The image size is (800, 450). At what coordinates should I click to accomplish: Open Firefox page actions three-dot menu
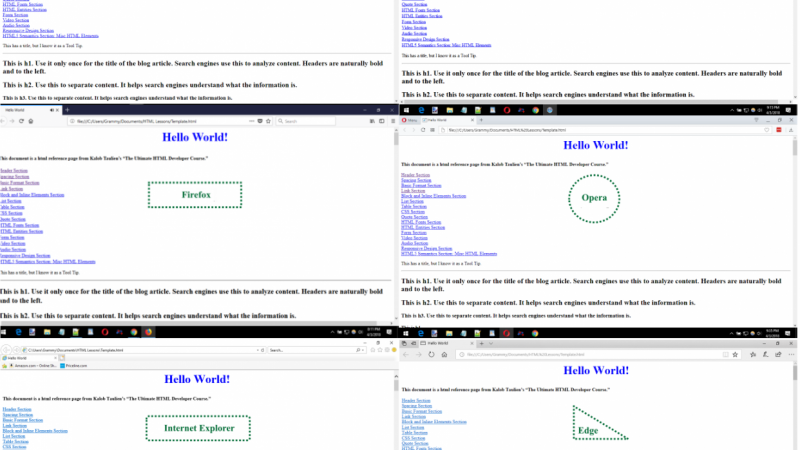[252, 121]
